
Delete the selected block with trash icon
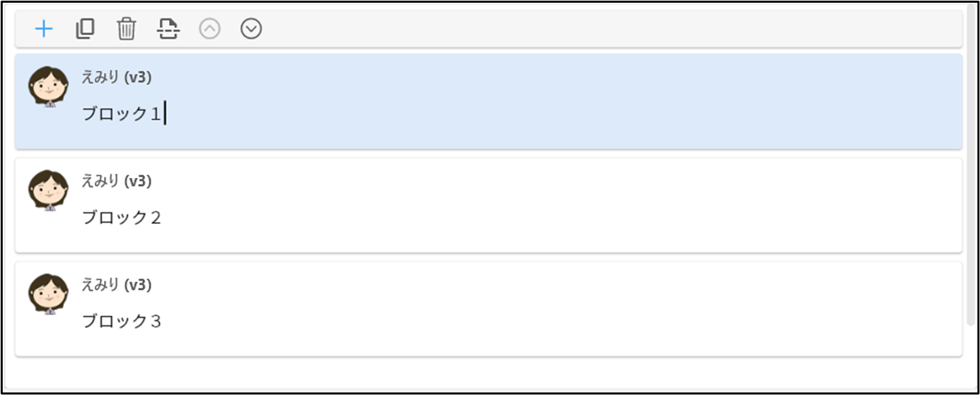[126, 29]
